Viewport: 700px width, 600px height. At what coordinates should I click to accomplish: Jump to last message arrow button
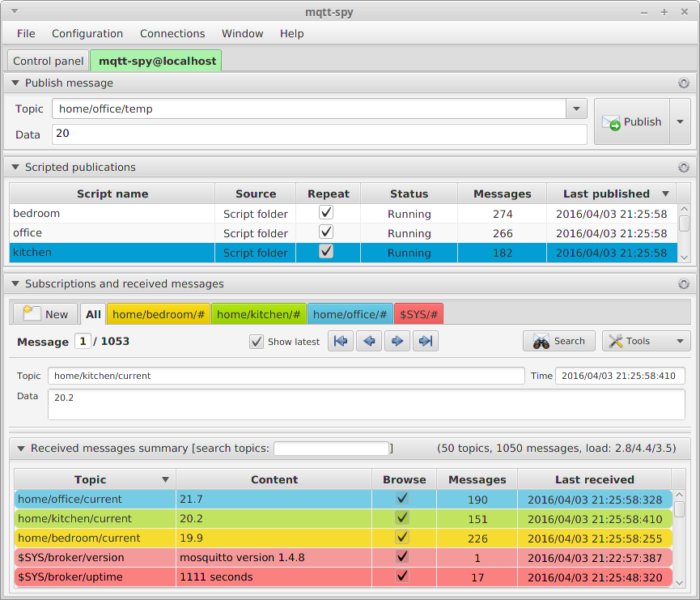(x=425, y=342)
